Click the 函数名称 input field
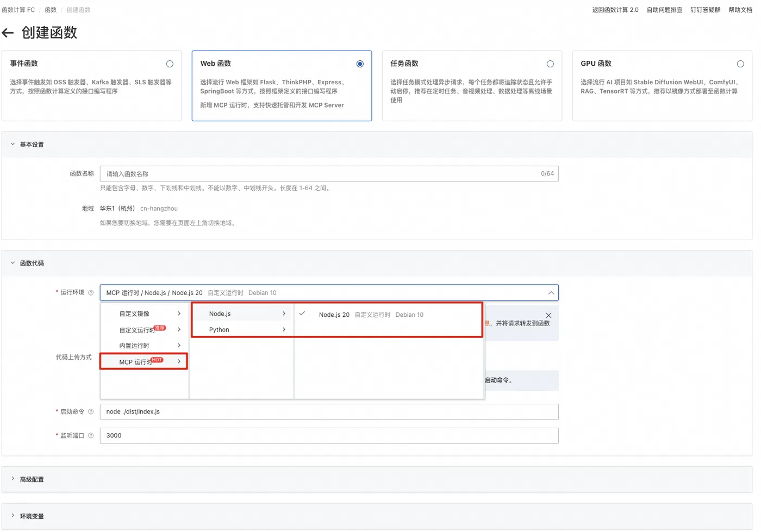 pos(329,174)
